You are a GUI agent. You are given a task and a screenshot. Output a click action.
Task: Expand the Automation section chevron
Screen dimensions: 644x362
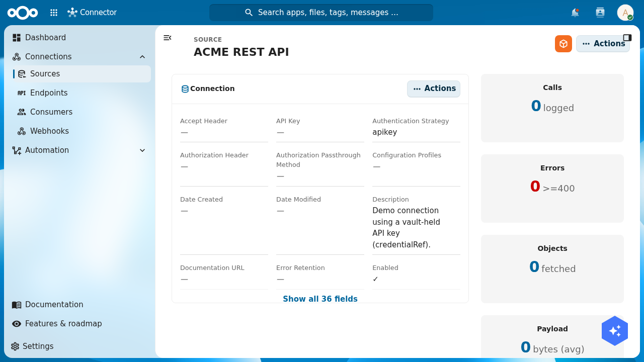[142, 150]
